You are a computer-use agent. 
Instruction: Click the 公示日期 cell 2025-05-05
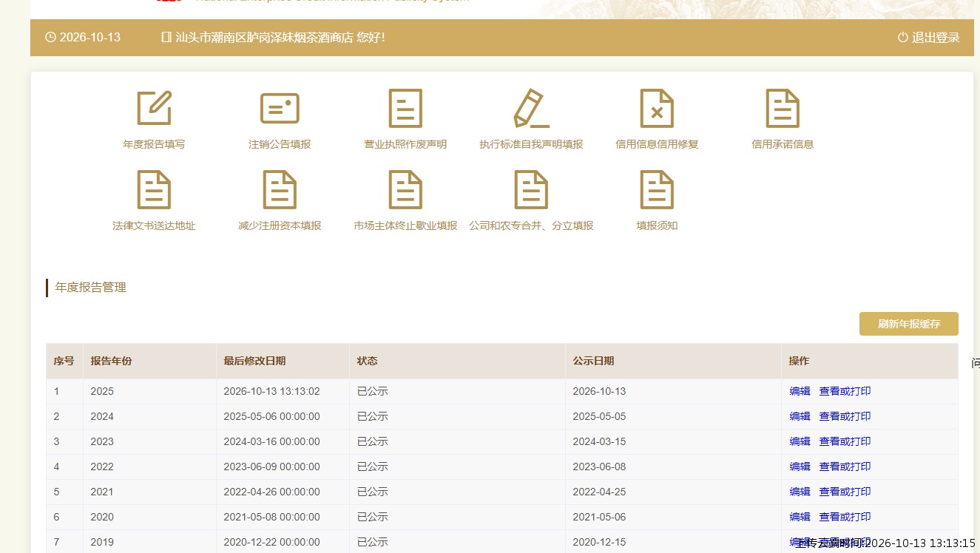tap(673, 416)
